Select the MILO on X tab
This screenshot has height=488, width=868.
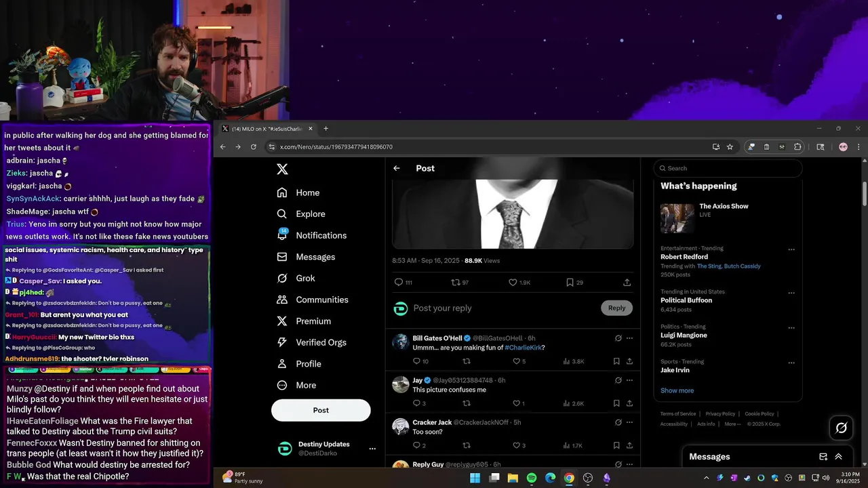point(268,129)
